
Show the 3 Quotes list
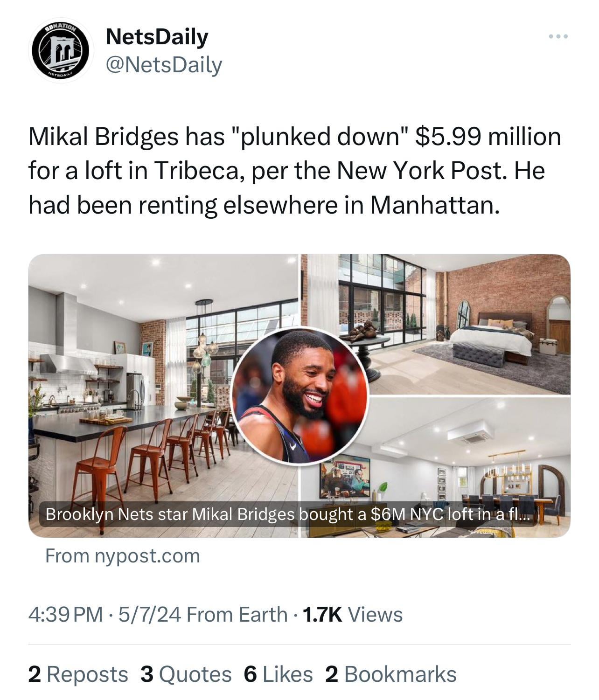click(x=186, y=674)
